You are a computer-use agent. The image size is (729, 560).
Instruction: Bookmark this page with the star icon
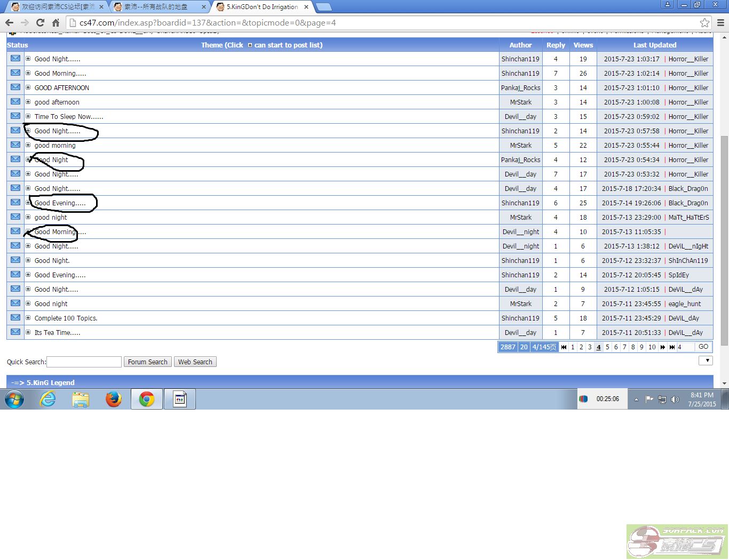704,22
